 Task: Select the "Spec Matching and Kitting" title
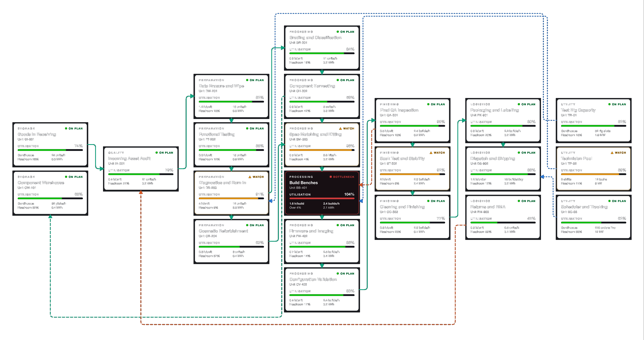coord(315,134)
